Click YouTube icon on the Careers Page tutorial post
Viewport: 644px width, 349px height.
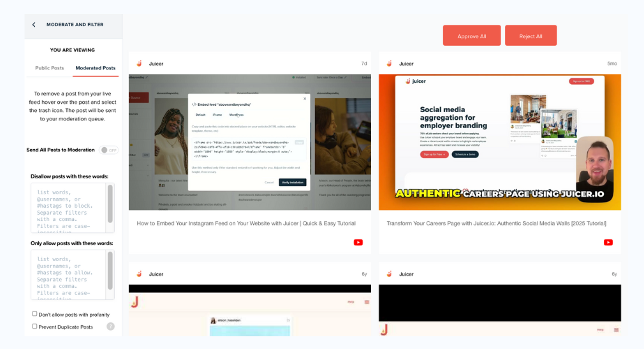coord(608,242)
